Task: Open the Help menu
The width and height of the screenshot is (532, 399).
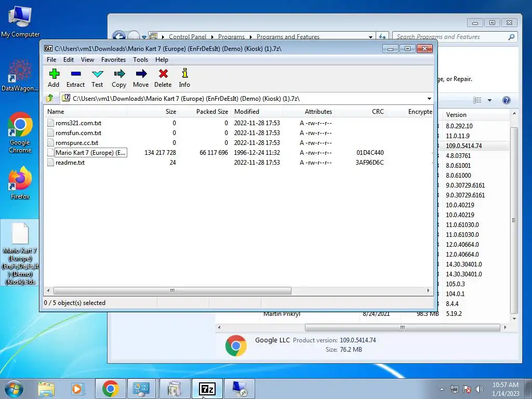Action: pos(162,60)
